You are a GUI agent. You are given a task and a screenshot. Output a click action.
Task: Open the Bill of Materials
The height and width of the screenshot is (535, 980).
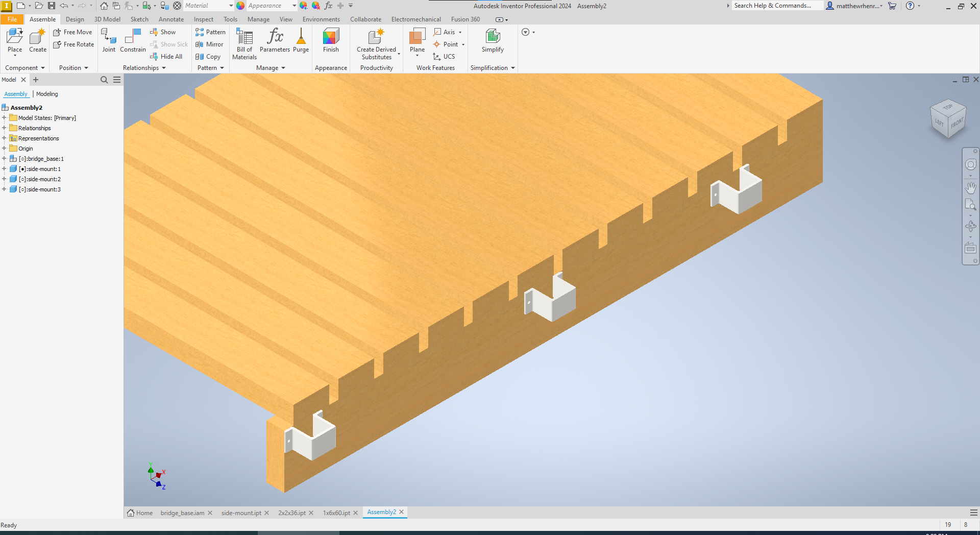244,44
